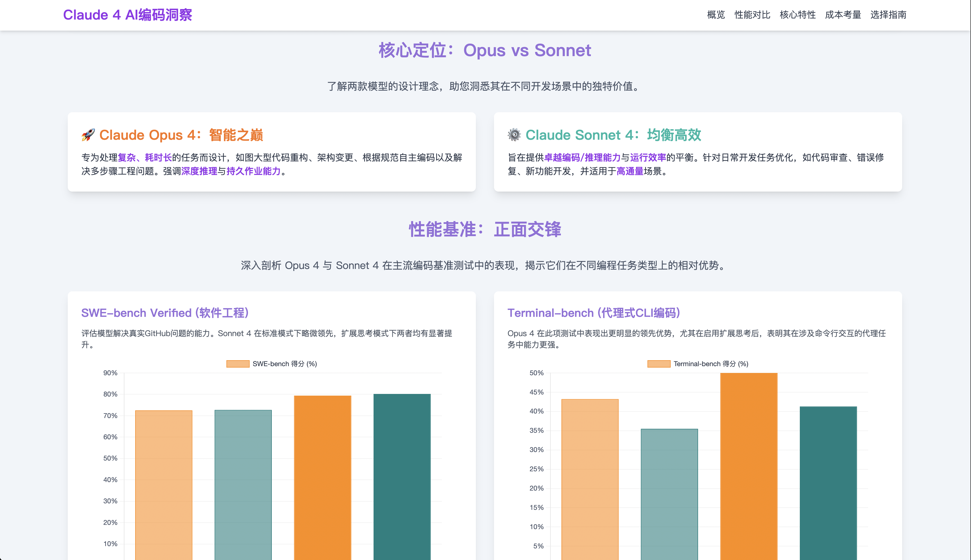Click the highlighted 卓越编码/推理能力 text
The image size is (971, 560).
pos(582,157)
